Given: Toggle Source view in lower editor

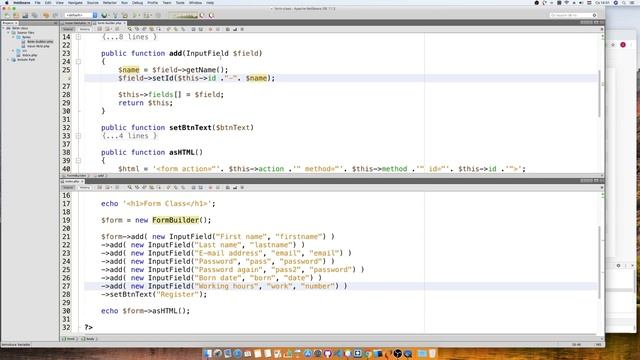Looking at the screenshot, I should click(x=68, y=187).
